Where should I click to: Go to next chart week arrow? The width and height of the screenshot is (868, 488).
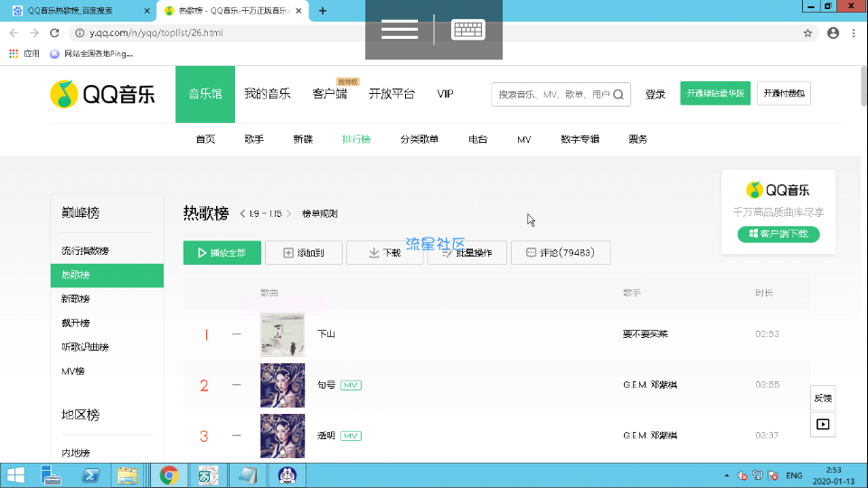tap(288, 213)
